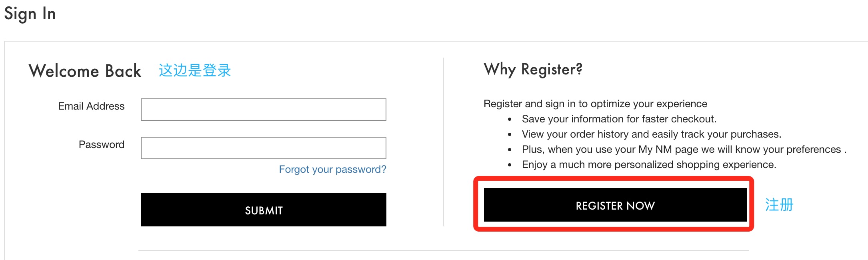Open the 'Forgot your password?' link
The height and width of the screenshot is (260, 868).
pyautogui.click(x=332, y=169)
